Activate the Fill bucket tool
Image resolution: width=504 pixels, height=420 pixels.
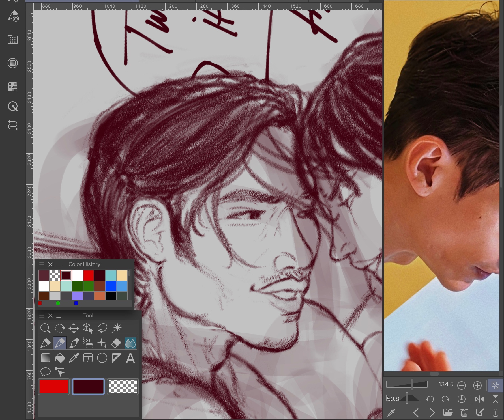[60, 358]
